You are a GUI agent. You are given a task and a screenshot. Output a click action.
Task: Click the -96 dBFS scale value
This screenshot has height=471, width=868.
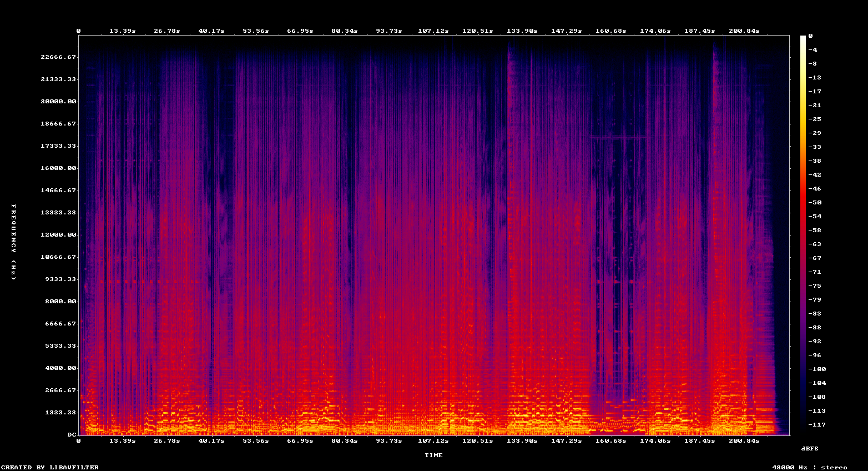click(815, 355)
